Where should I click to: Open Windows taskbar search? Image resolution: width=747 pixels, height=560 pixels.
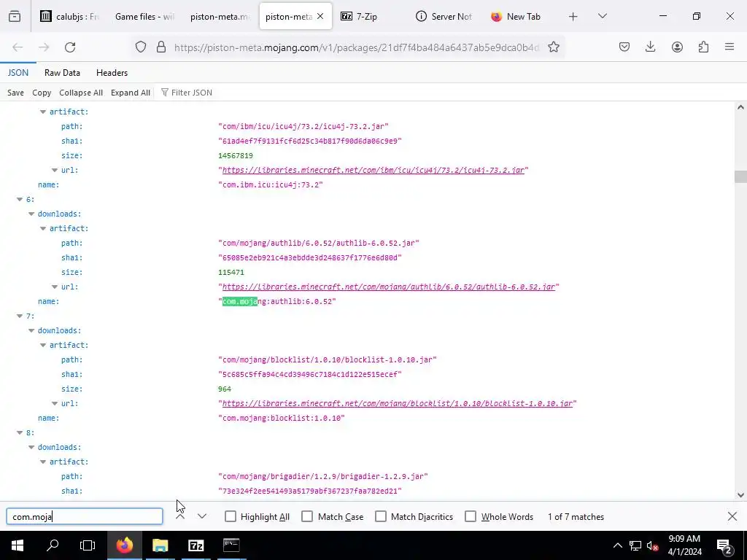point(53,545)
